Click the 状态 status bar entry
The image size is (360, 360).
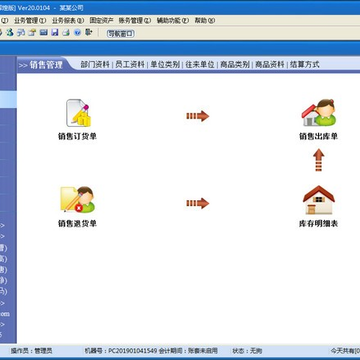(x=247, y=351)
